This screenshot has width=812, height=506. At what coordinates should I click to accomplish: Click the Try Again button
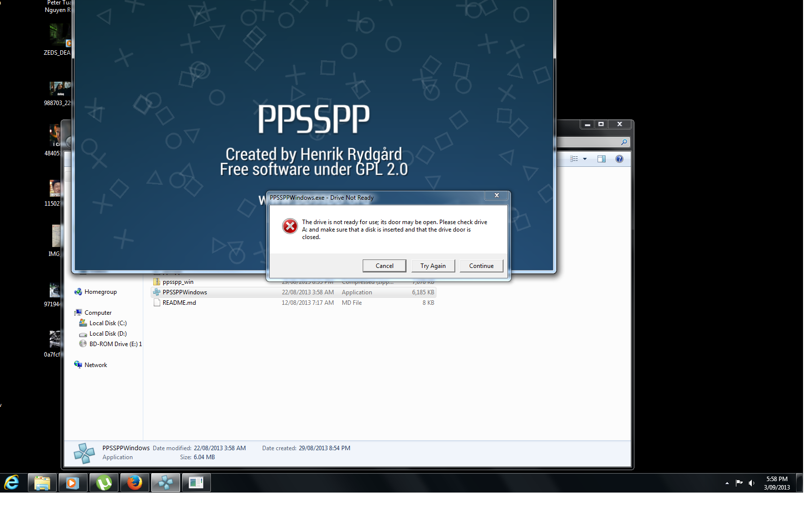[x=433, y=266]
